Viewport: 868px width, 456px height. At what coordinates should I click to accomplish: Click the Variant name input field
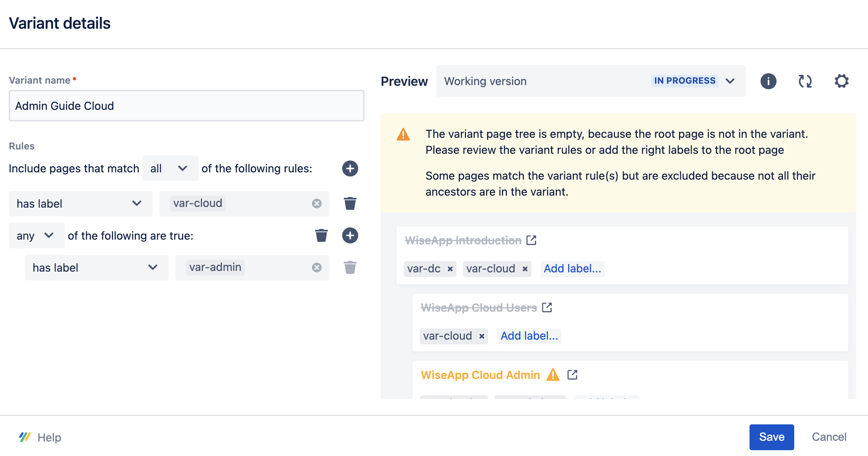point(186,106)
